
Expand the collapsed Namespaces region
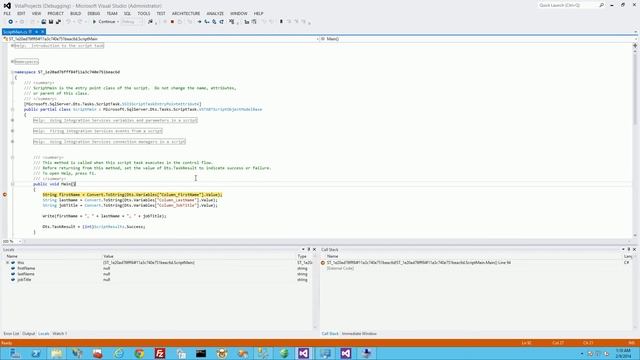pyautogui.click(x=13, y=62)
